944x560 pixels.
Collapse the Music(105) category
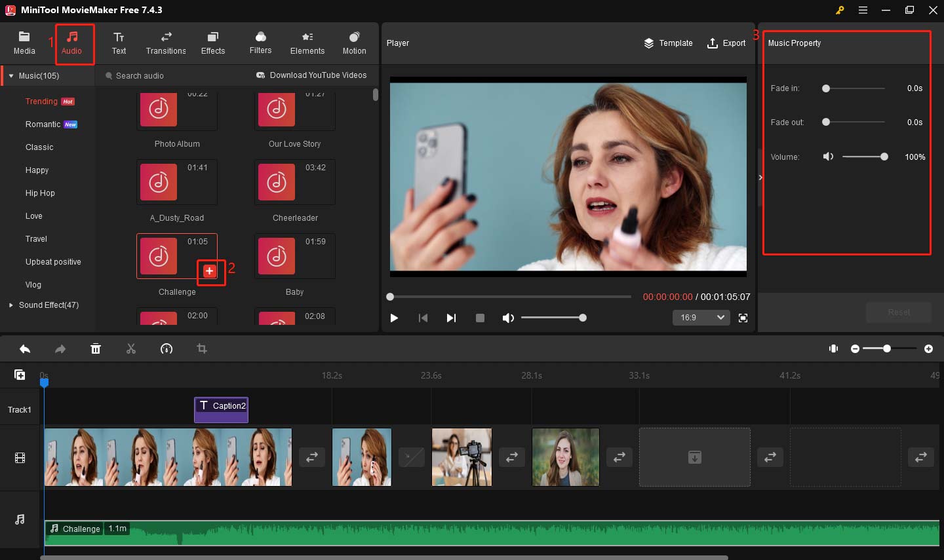[11, 76]
